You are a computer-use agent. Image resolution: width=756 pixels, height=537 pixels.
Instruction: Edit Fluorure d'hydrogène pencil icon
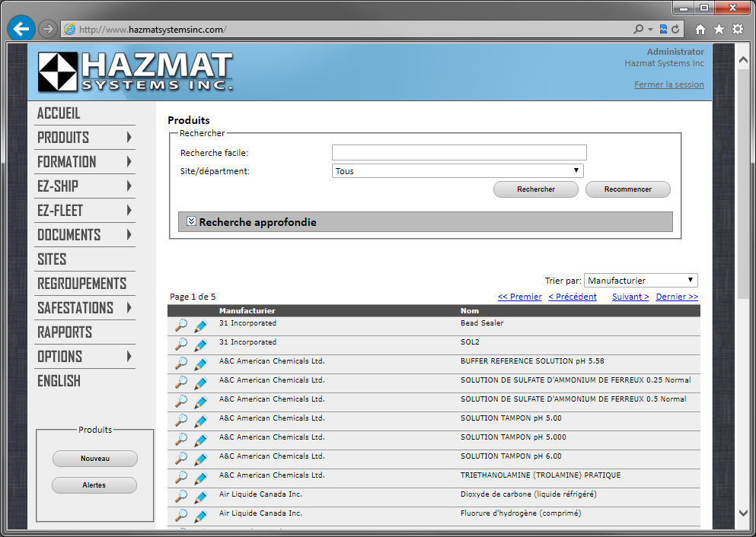point(200,516)
